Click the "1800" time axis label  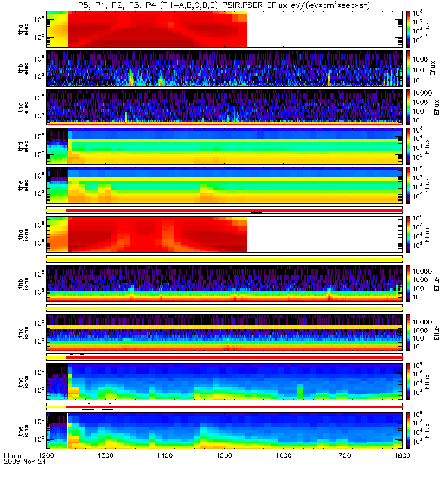[x=402, y=455]
